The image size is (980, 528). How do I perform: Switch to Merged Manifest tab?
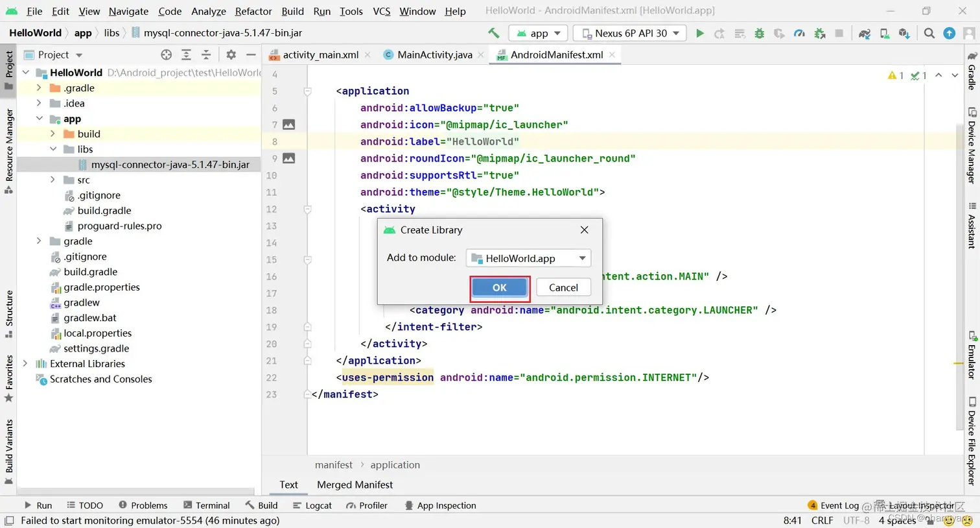(x=355, y=485)
